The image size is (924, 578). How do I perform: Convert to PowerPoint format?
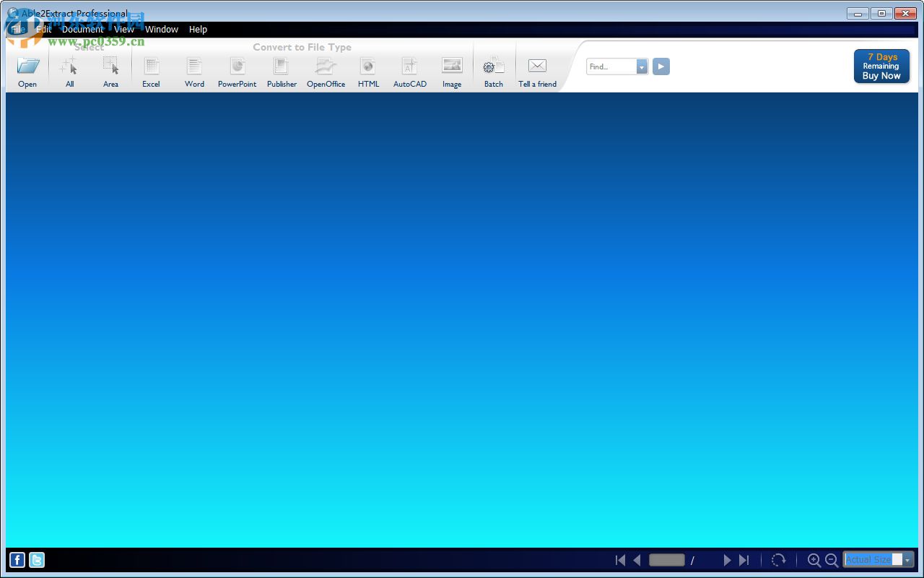coord(237,66)
